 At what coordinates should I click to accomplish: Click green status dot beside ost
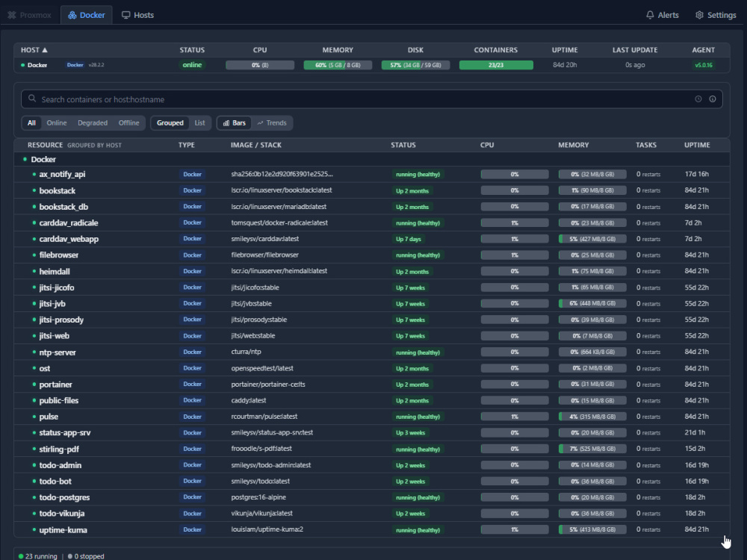click(x=34, y=368)
